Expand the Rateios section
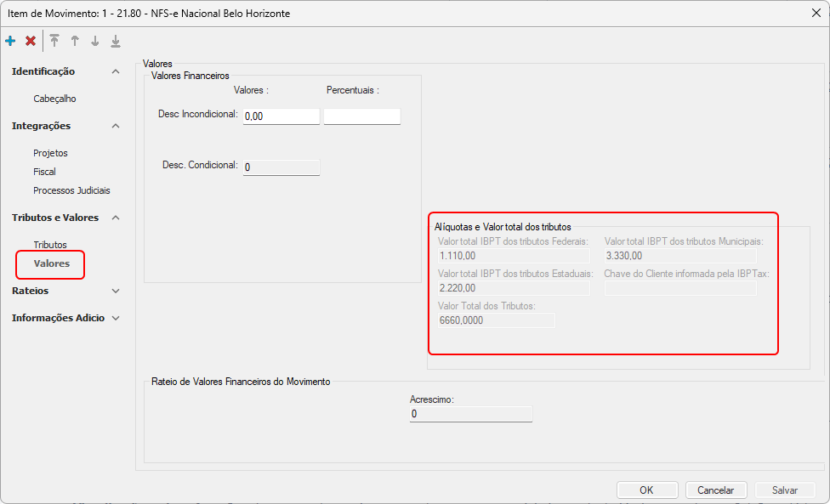 [116, 291]
